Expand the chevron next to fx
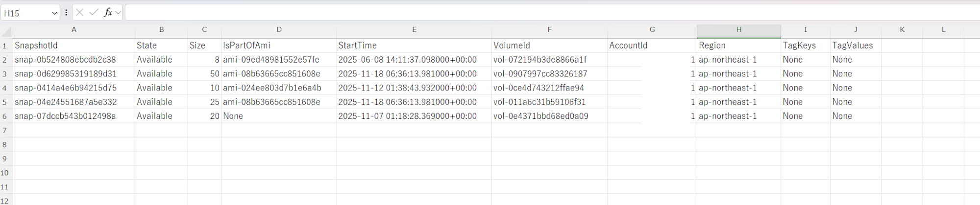Viewport: 980px width, 205px height. [118, 13]
